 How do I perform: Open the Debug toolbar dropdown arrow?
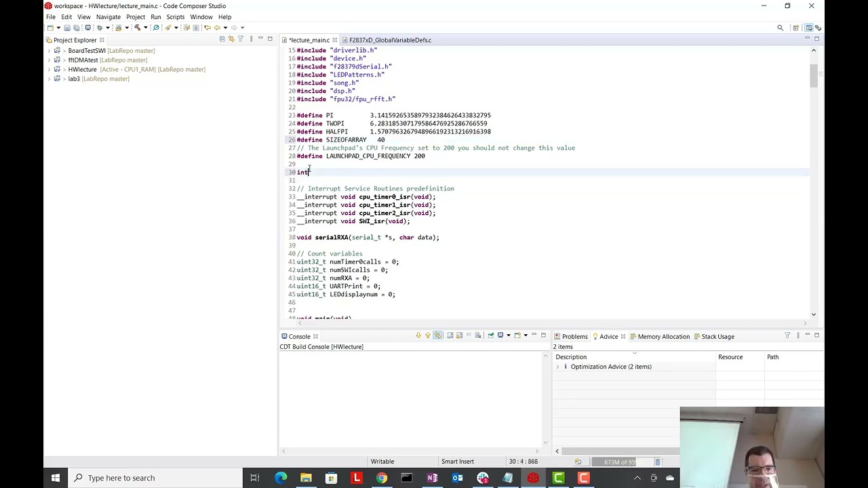pyautogui.click(x=108, y=28)
